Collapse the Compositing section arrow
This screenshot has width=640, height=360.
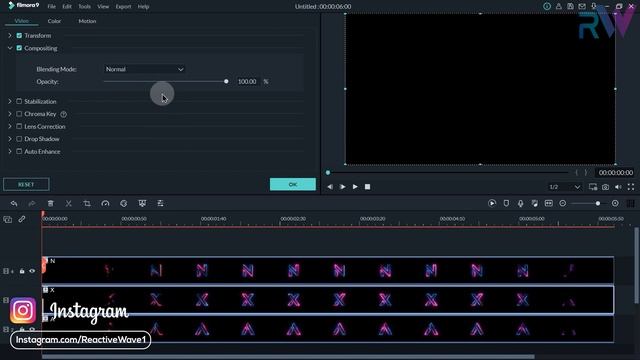10,48
